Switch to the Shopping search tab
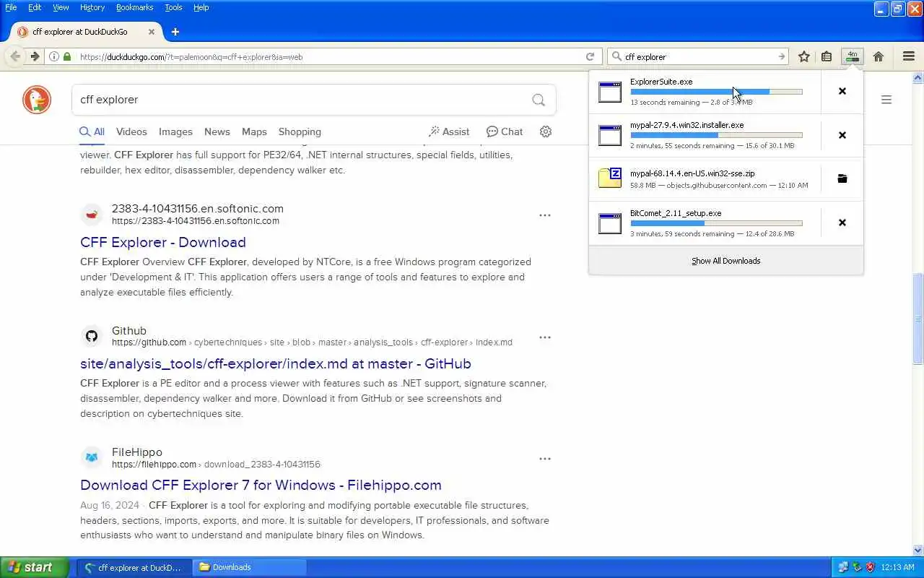Viewport: 924px width, 578px height. [x=300, y=131]
